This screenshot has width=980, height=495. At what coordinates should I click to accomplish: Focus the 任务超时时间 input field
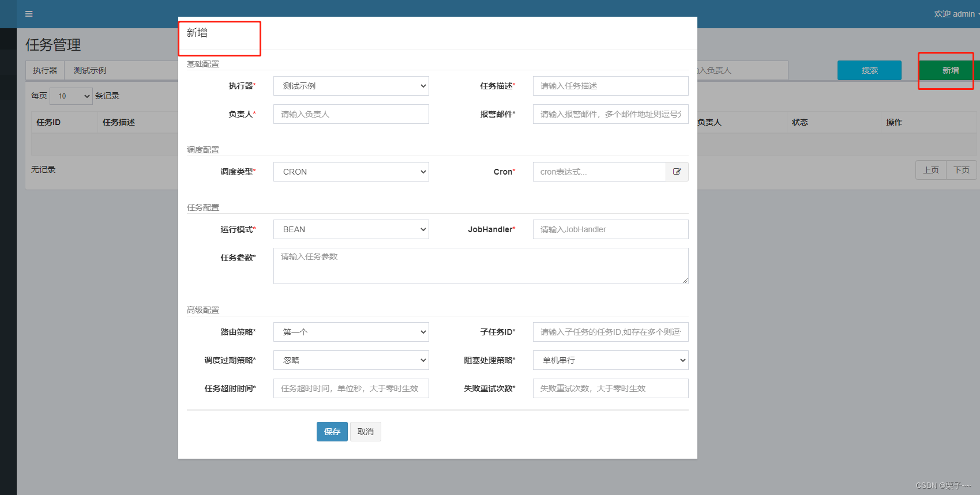[351, 388]
